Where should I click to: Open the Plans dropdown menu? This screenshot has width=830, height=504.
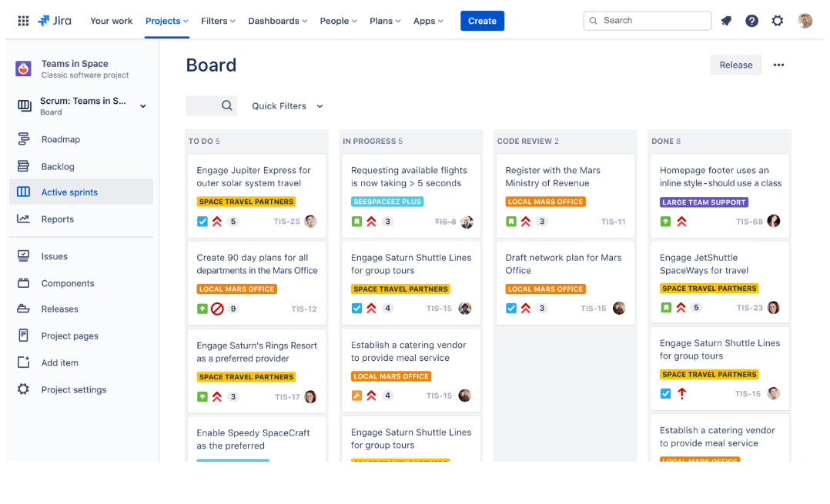point(385,21)
